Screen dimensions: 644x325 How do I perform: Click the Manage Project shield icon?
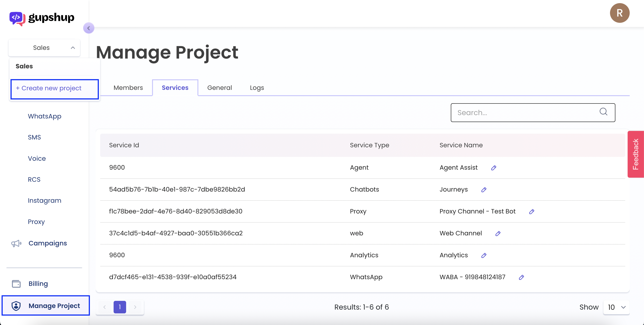coord(16,306)
